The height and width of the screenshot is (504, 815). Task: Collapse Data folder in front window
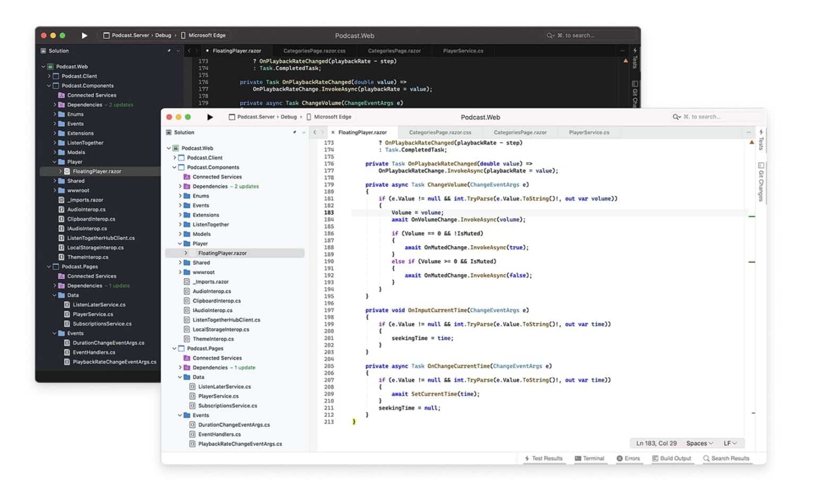coord(180,378)
